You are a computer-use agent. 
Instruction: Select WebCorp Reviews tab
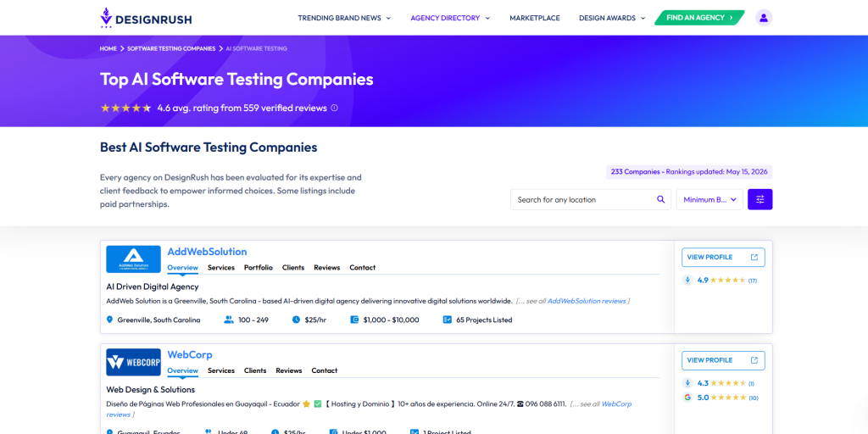point(289,370)
